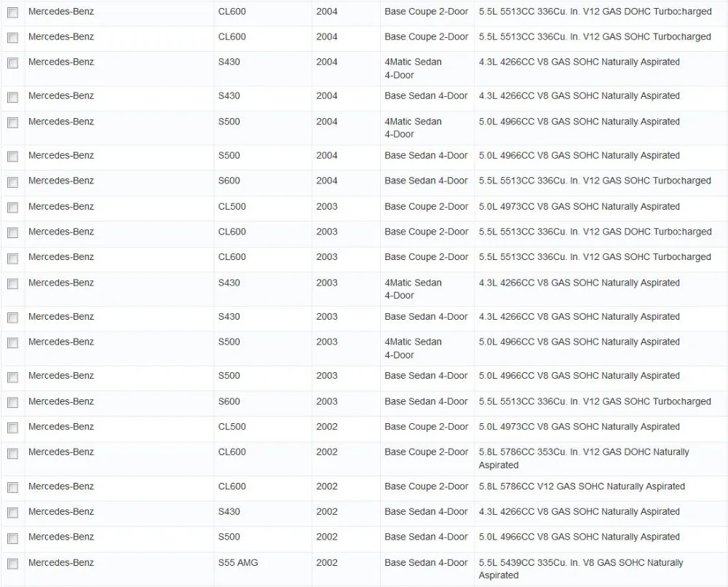
Task: Tick checkbox for 2003 S500 Base Sedan
Action: click(13, 377)
